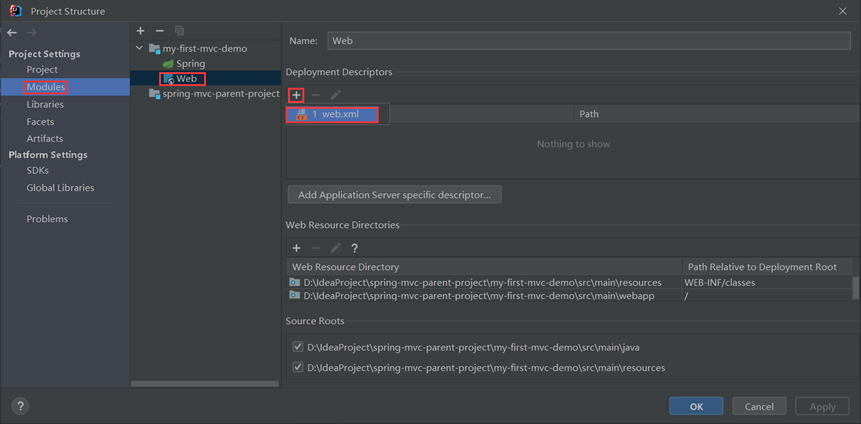The width and height of the screenshot is (861, 424).
Task: Click the Name input field containing Web
Action: (589, 41)
